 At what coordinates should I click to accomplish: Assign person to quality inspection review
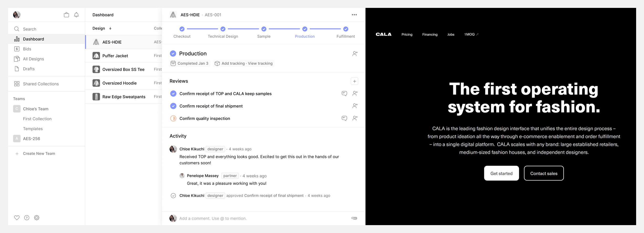(355, 118)
